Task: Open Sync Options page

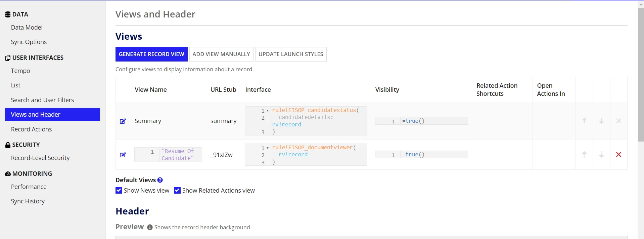Action: [x=29, y=42]
